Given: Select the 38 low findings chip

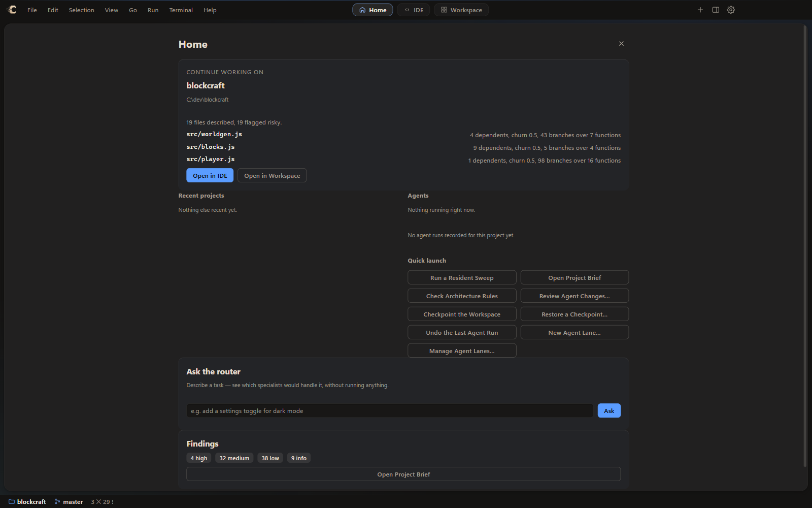Looking at the screenshot, I should pyautogui.click(x=270, y=458).
